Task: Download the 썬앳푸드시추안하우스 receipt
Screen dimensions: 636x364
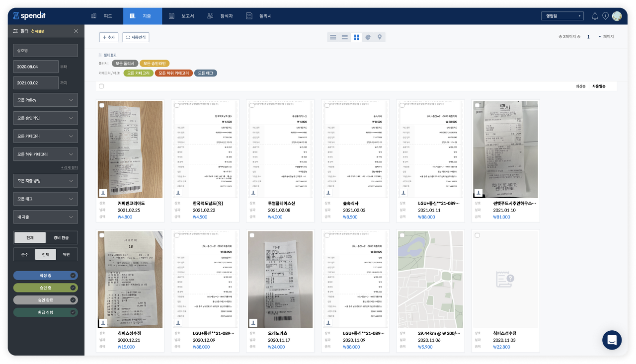Action: pos(478,193)
